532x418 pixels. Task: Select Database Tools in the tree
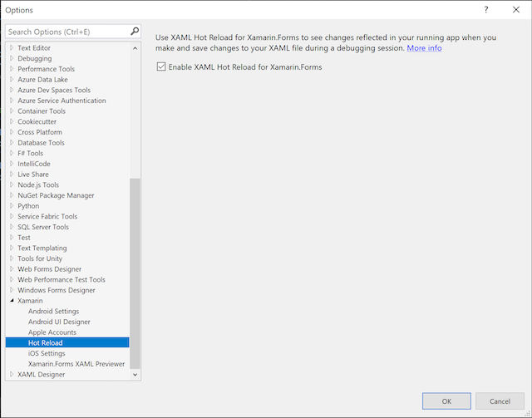[x=41, y=142]
